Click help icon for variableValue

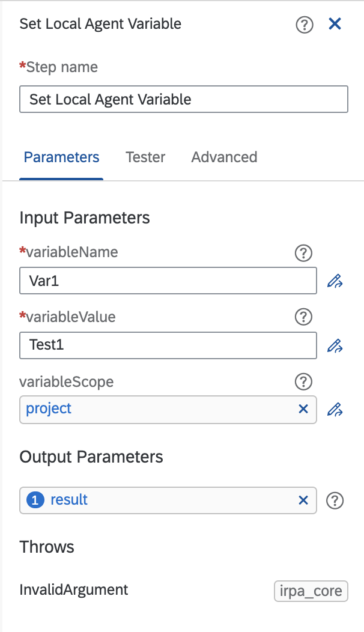coord(305,317)
